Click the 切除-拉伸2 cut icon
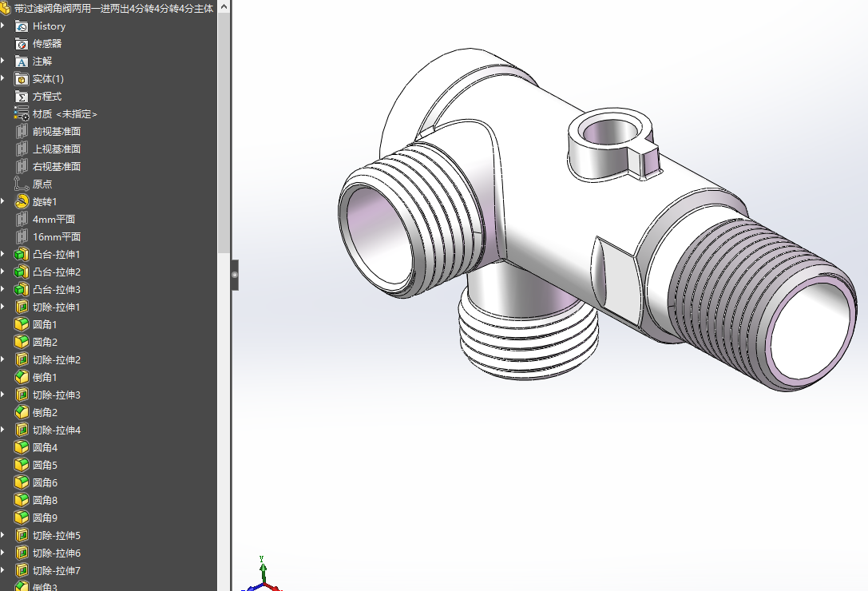The image size is (868, 591). tap(21, 360)
